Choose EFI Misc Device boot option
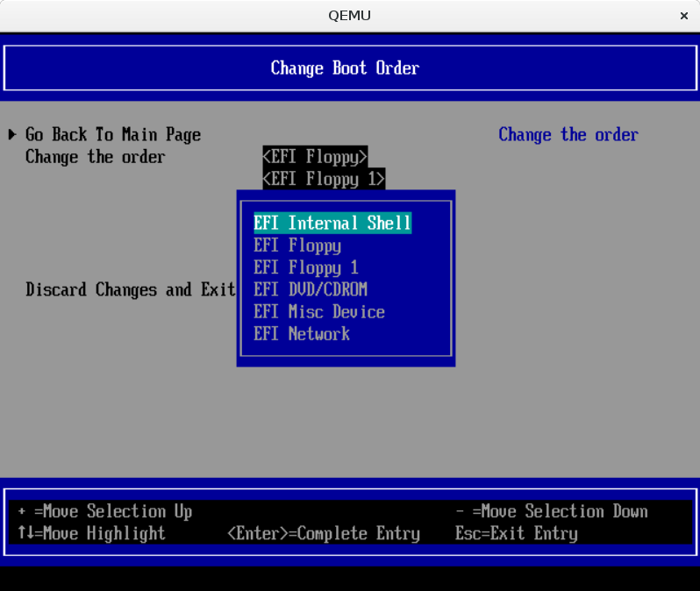 coord(319,311)
